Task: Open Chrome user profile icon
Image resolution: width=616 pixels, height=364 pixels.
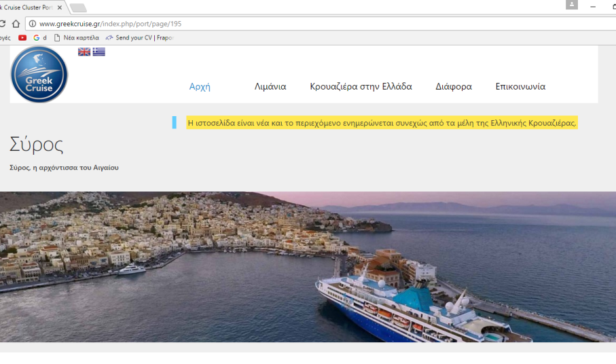Action: [x=571, y=5]
